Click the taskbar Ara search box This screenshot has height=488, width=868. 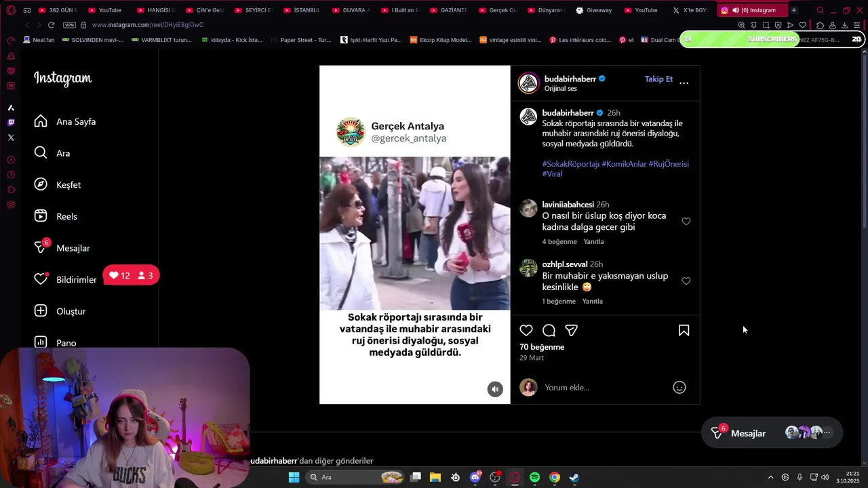pyautogui.click(x=355, y=477)
